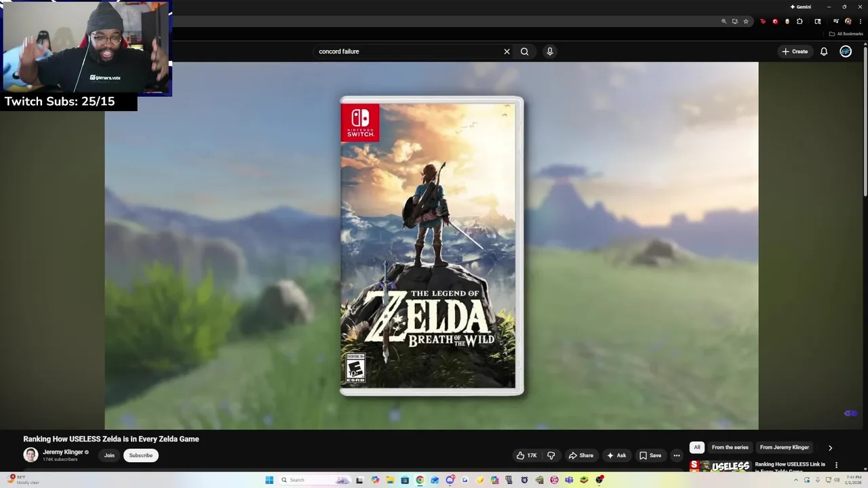
Task: Open Discord from the taskbar
Action: [450, 480]
